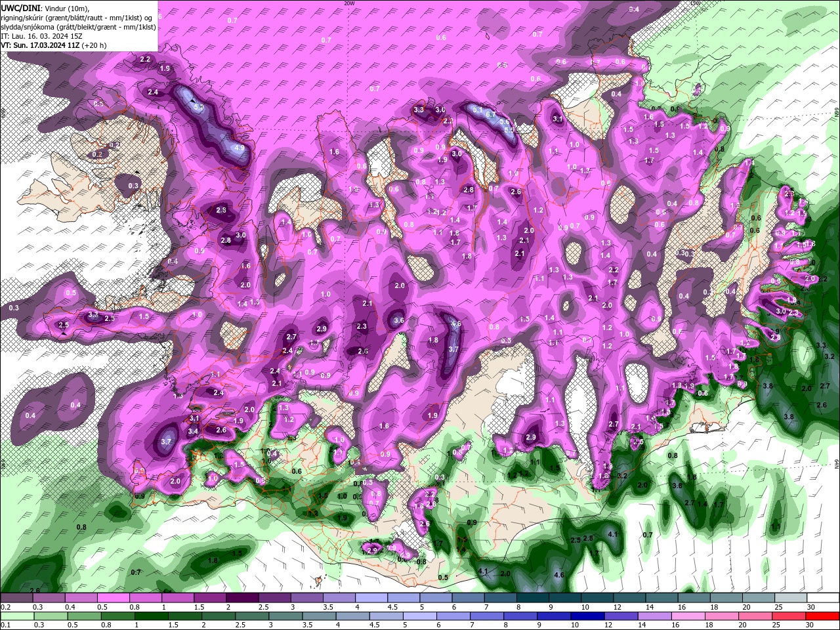Click the 3.6 snowfall value on the map
This screenshot has height=630, width=840.
[x=399, y=321]
